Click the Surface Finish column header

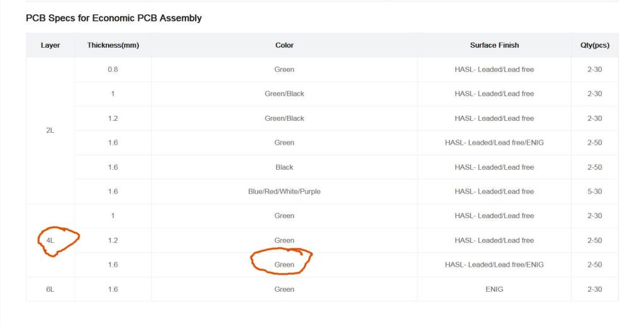(x=494, y=45)
